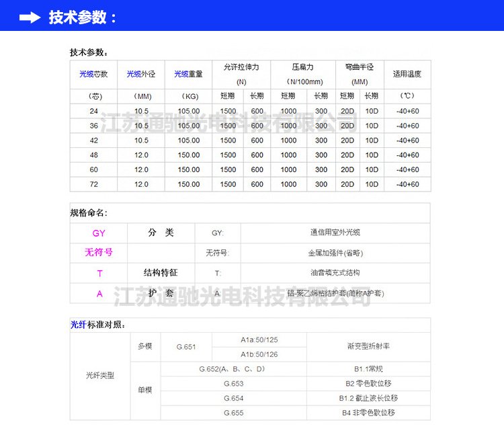Click the 技术参数 header title

[82, 17]
